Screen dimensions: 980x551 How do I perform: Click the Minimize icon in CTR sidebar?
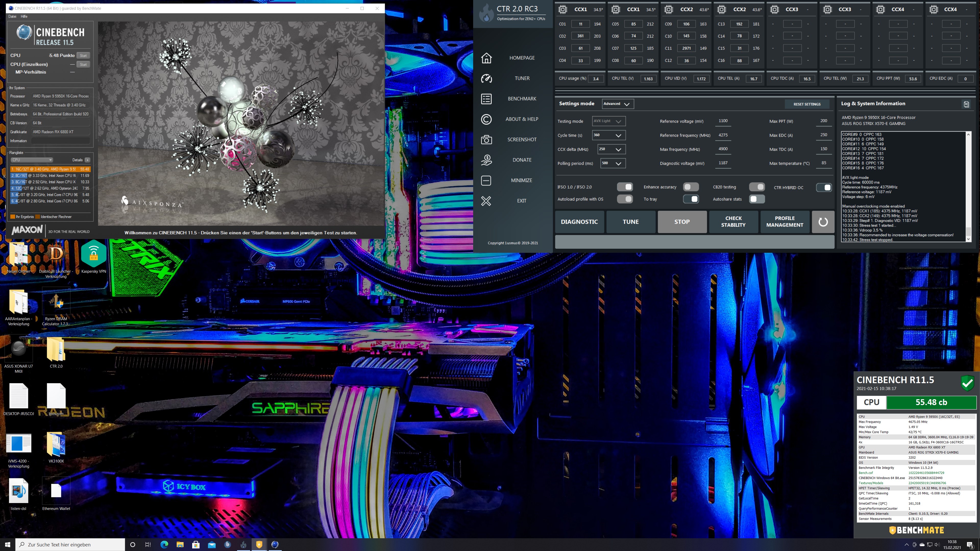point(486,181)
